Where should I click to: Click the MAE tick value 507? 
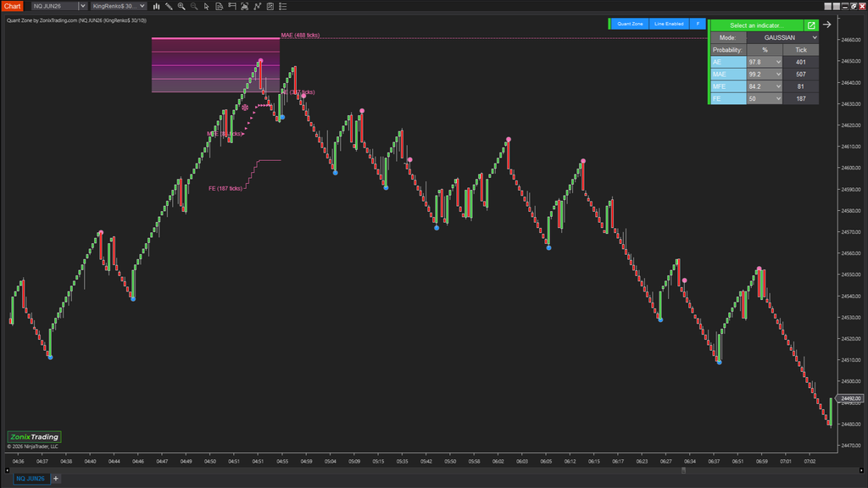coord(800,75)
